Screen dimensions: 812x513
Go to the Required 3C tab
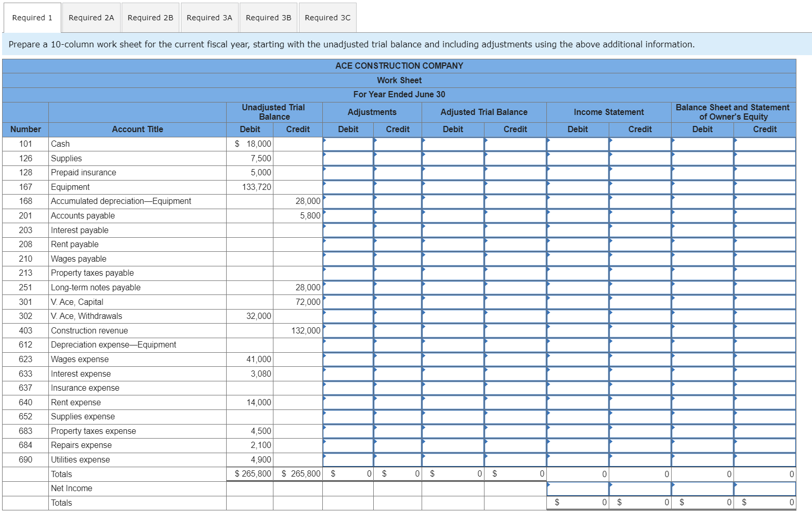tap(328, 18)
